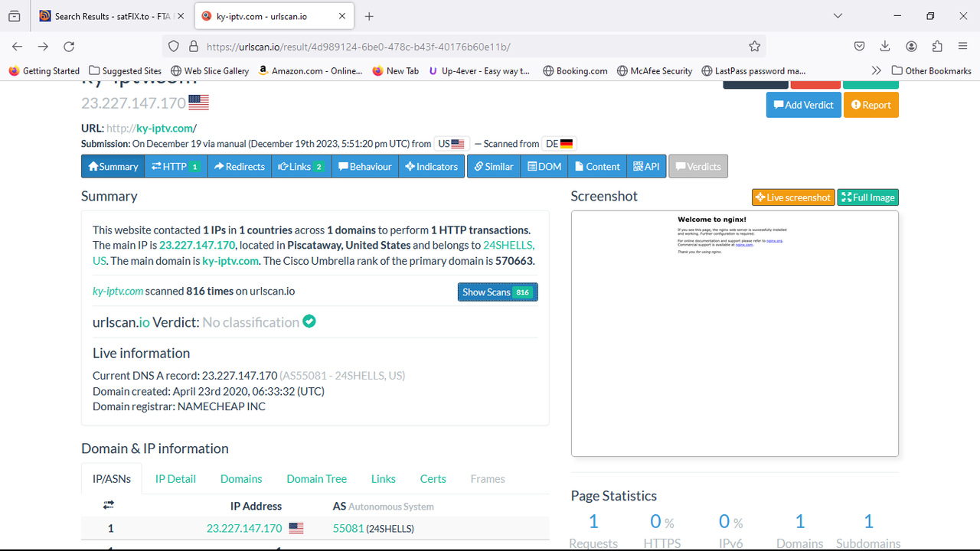This screenshot has height=551, width=980.
Task: Click the site padlock icon
Action: [x=193, y=47]
